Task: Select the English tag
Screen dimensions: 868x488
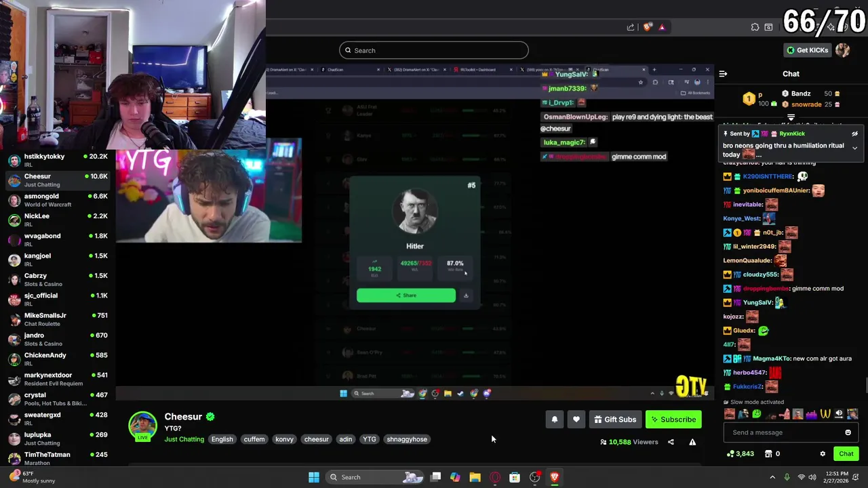Action: click(x=222, y=439)
